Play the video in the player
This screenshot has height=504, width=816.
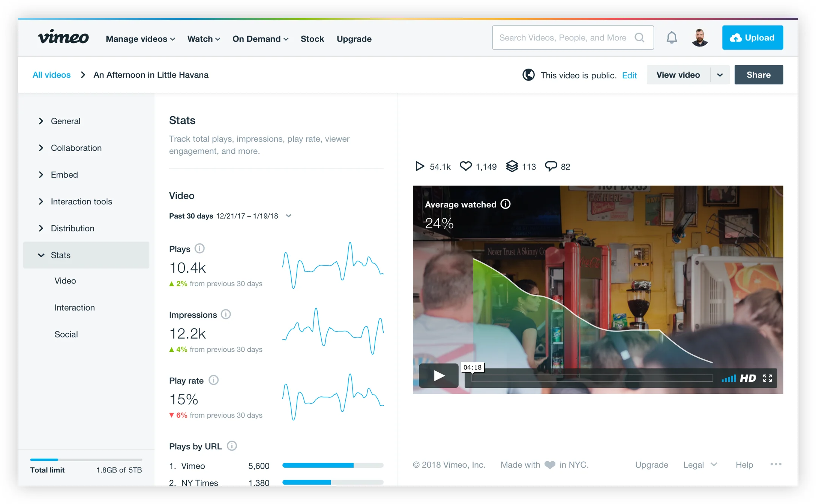(x=439, y=375)
